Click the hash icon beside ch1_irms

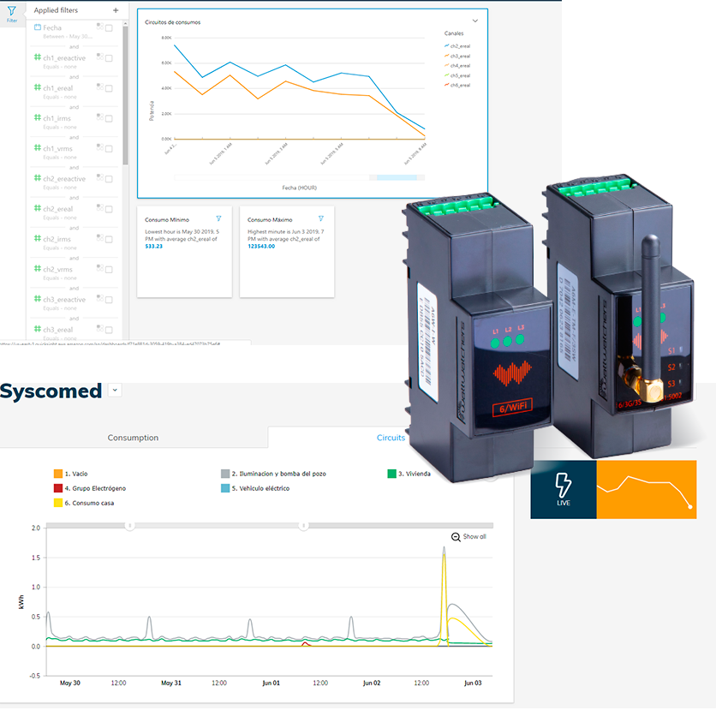[38, 117]
